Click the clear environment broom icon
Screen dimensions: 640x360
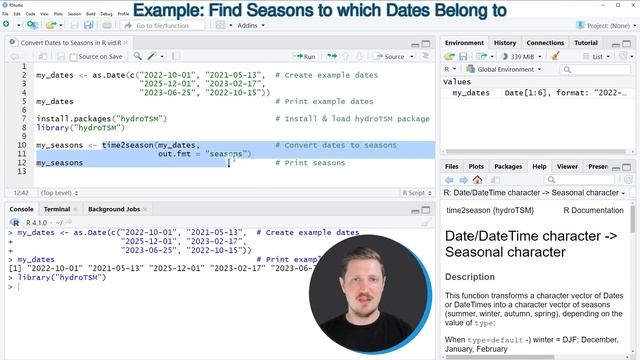(x=555, y=56)
